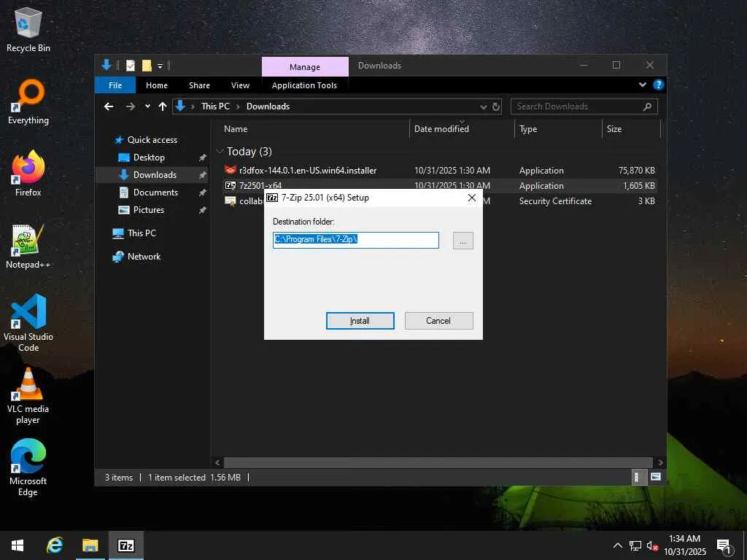Viewport: 747px width, 560px height.
Task: Click the New folder quick access icon
Action: [x=147, y=66]
